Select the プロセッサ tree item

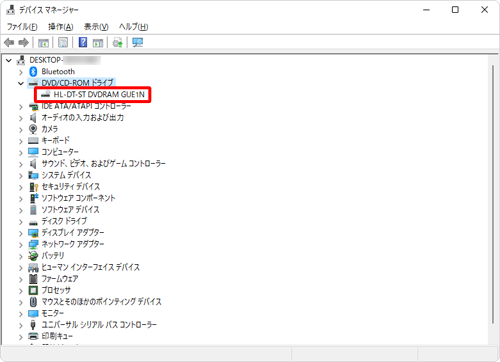[x=56, y=290]
